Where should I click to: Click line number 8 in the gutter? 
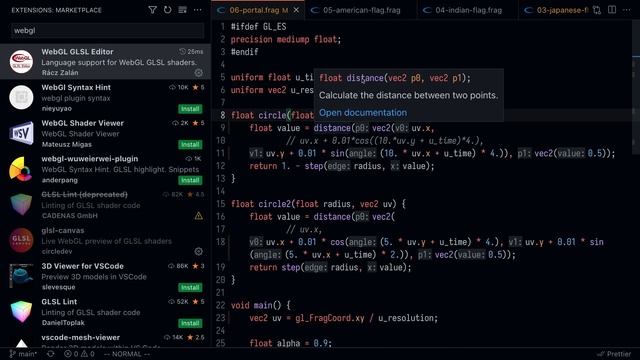point(222,116)
